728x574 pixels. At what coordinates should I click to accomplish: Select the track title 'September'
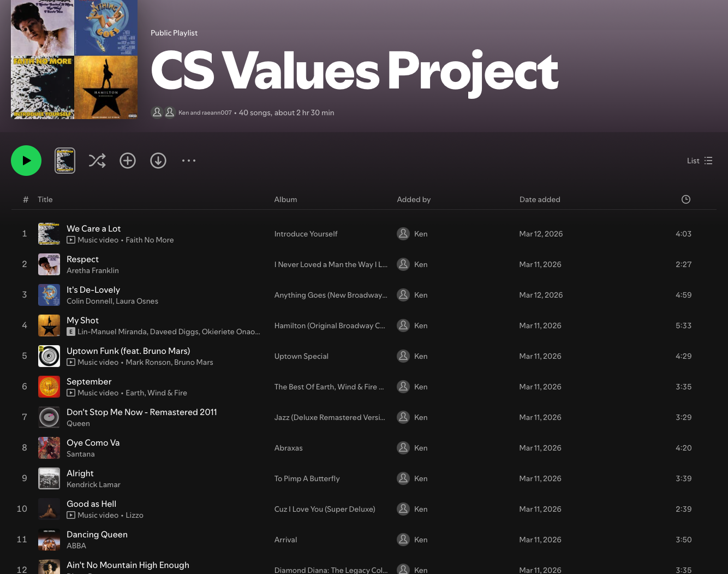pyautogui.click(x=89, y=381)
